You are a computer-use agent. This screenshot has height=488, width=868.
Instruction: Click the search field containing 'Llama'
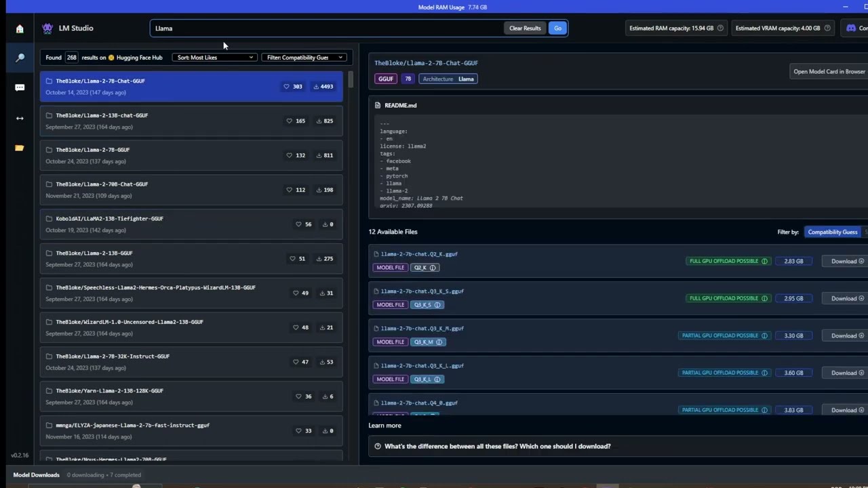(327, 28)
